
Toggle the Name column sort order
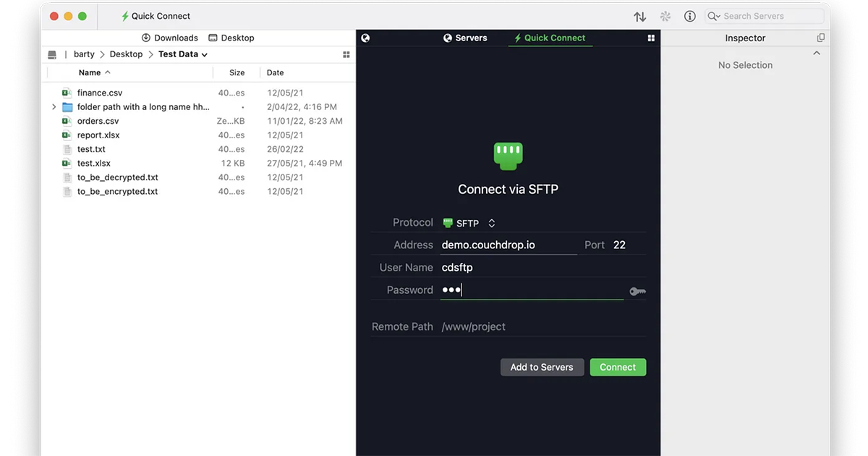[x=90, y=72]
